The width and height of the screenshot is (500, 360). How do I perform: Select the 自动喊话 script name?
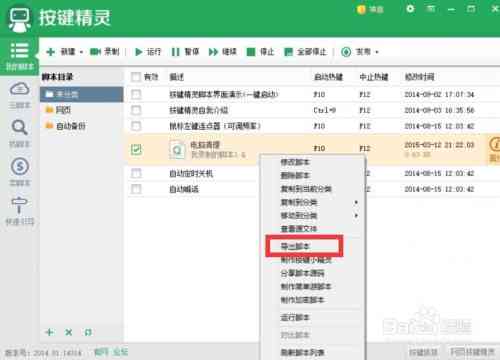point(184,189)
